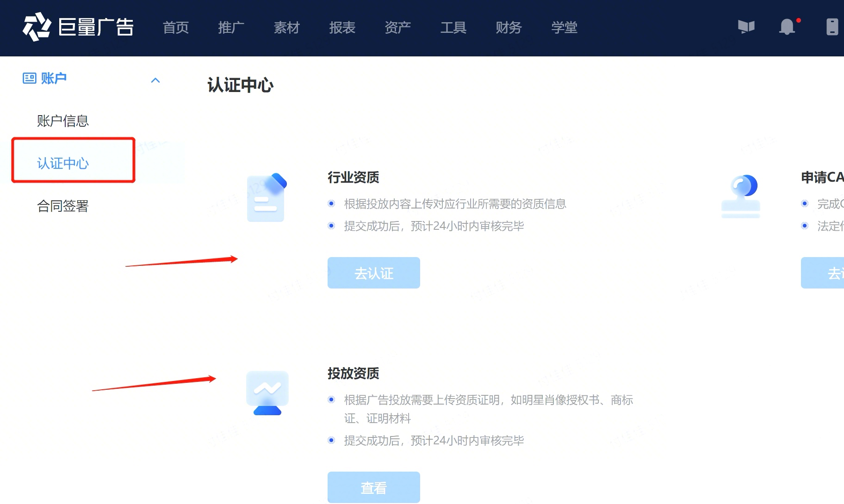Select 账户信息 in the sidebar
The height and width of the screenshot is (504, 844).
point(63,121)
